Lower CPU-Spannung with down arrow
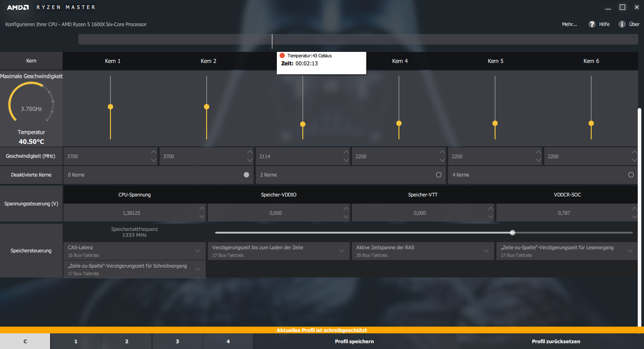 202,217
